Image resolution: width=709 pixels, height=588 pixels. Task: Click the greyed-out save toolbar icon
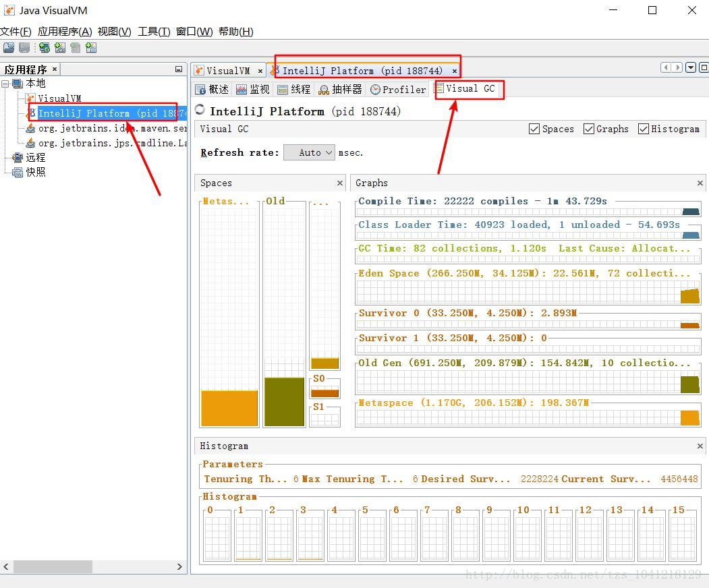(x=24, y=47)
